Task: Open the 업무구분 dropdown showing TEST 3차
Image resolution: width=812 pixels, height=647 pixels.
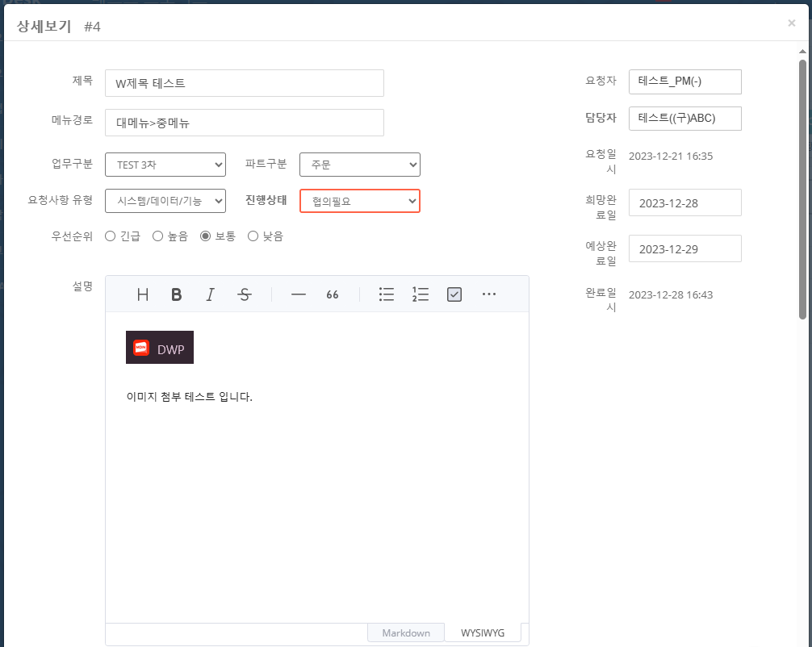Action: (165, 164)
